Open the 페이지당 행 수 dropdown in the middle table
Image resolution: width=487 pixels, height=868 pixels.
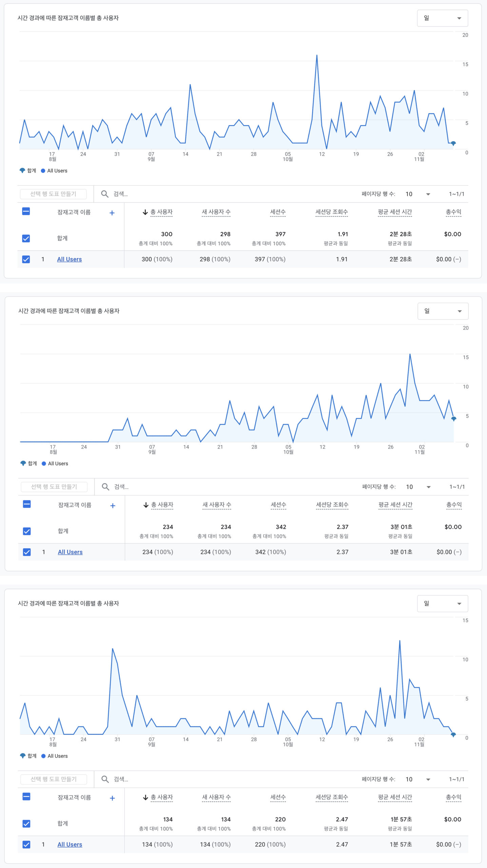pyautogui.click(x=418, y=487)
